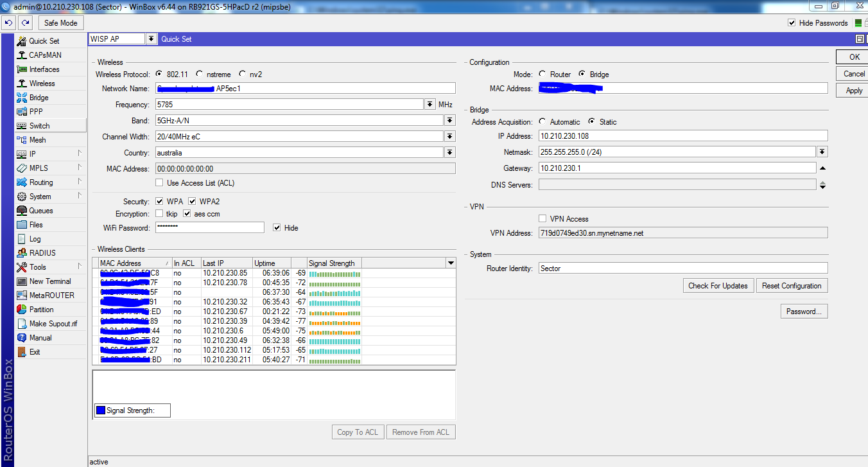Choose Automatic address acquisition

(542, 122)
